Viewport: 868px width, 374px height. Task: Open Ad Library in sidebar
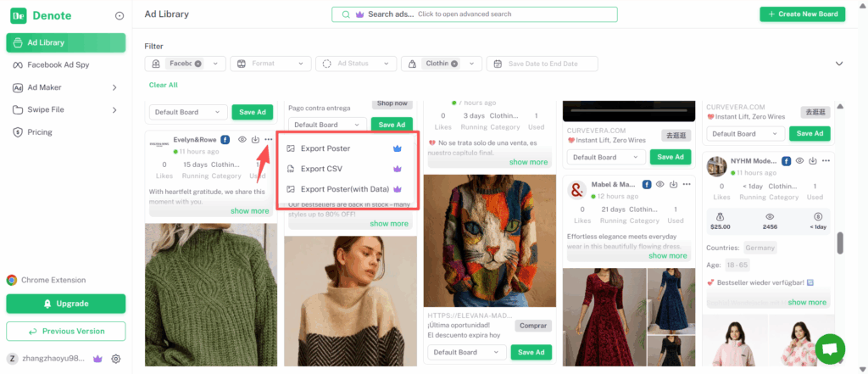66,42
